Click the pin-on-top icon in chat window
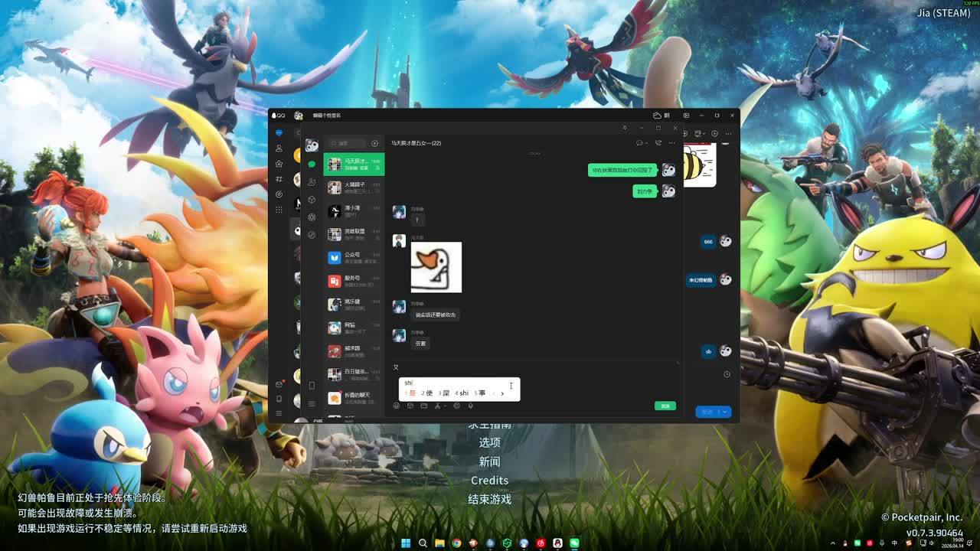This screenshot has height=551, width=980. tap(624, 128)
